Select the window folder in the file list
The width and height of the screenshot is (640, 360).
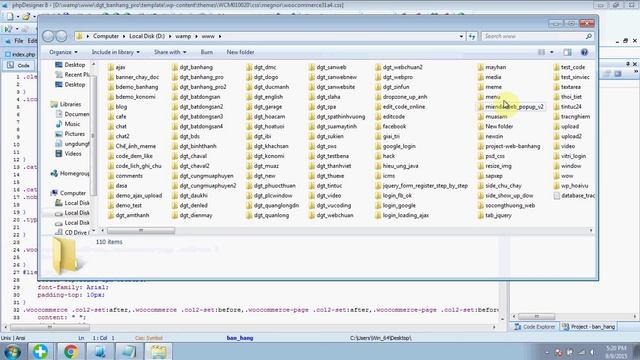click(x=567, y=166)
